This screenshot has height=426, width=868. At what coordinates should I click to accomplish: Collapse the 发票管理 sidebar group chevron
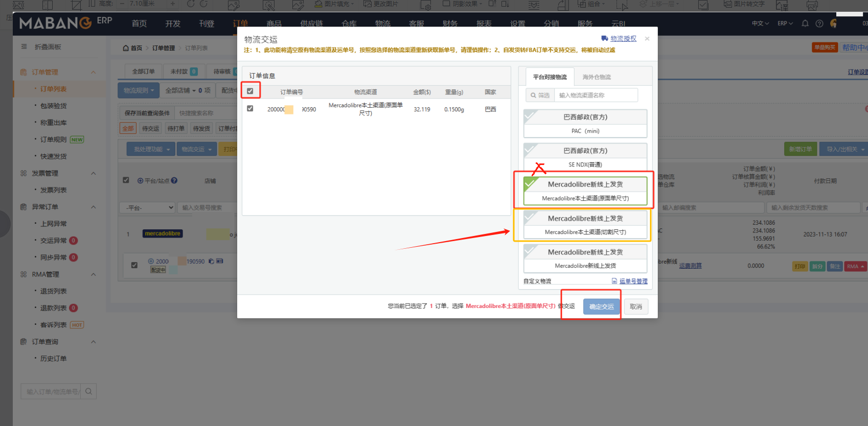pyautogui.click(x=94, y=173)
